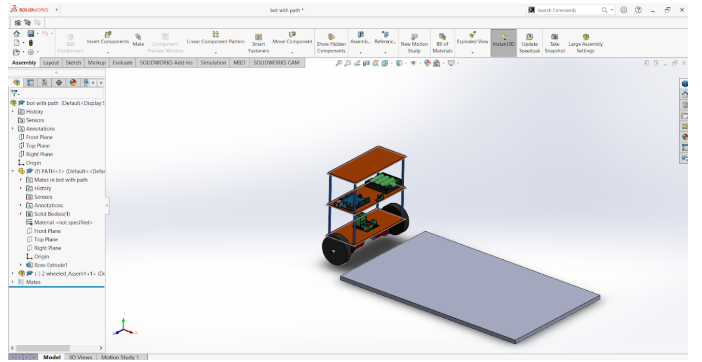Open the SOLIDWORKS logo menu arrow
This screenshot has width=702, height=362.
pyautogui.click(x=57, y=9)
